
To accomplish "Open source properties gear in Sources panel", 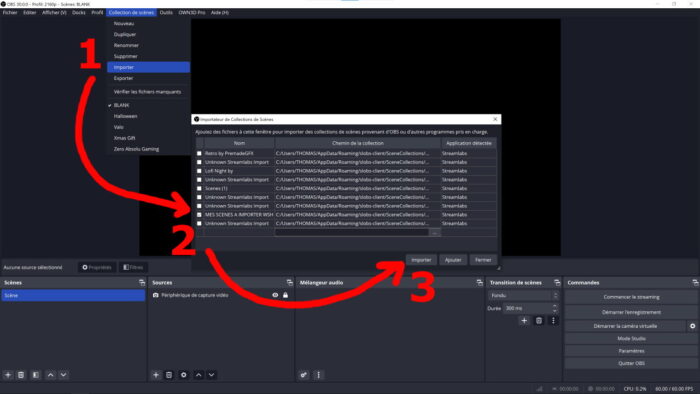I will click(x=183, y=375).
